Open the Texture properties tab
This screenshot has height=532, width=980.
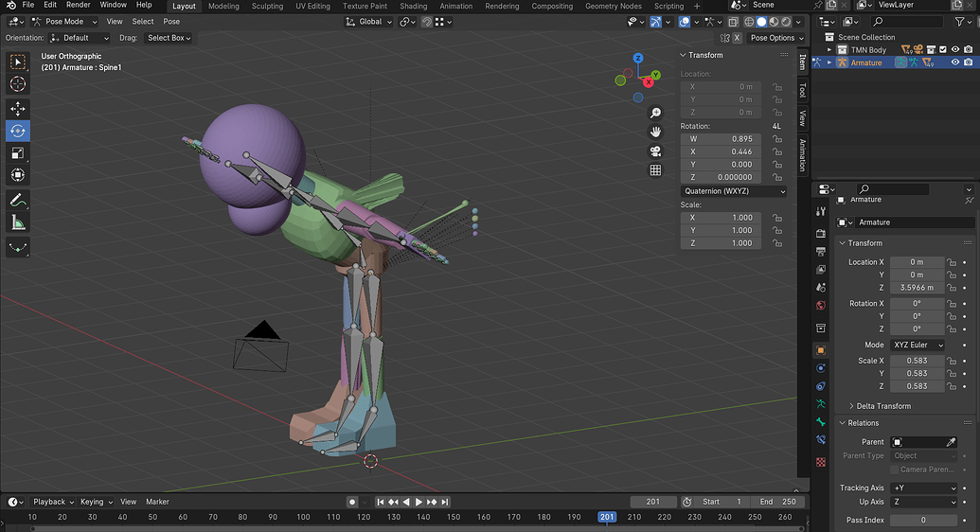[821, 462]
